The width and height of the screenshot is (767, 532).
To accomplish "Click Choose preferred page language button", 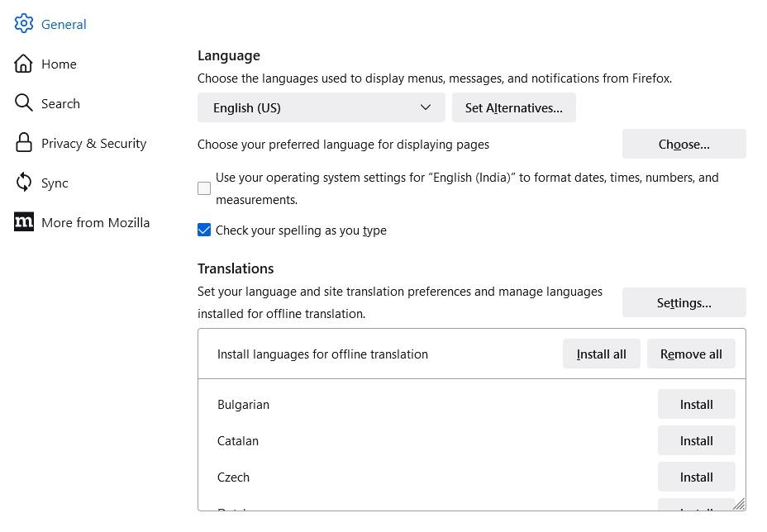I will [684, 145].
